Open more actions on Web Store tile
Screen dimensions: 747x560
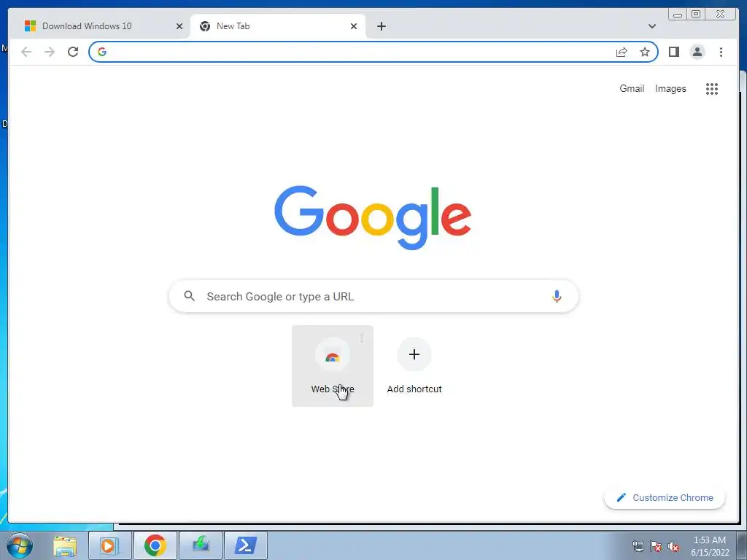(x=362, y=338)
